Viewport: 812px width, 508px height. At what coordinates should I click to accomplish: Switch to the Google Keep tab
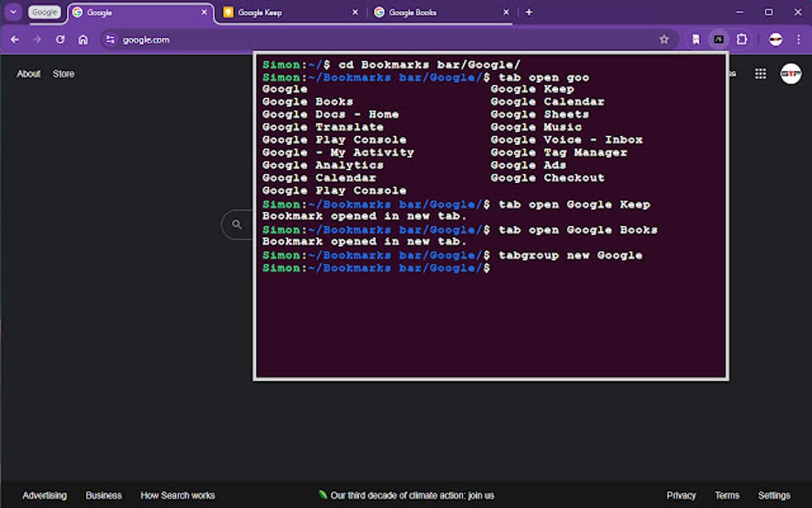(263, 12)
